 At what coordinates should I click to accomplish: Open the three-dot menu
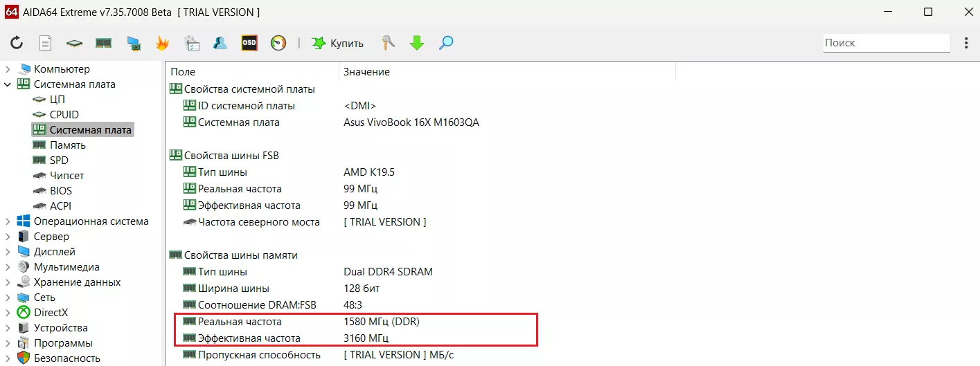[966, 43]
